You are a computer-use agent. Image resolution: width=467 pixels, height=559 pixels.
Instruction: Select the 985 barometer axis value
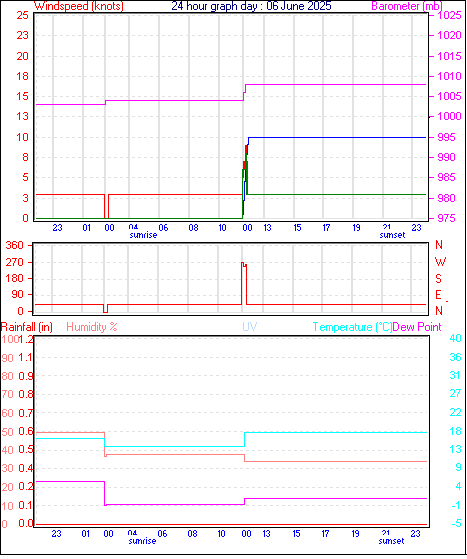click(x=446, y=177)
